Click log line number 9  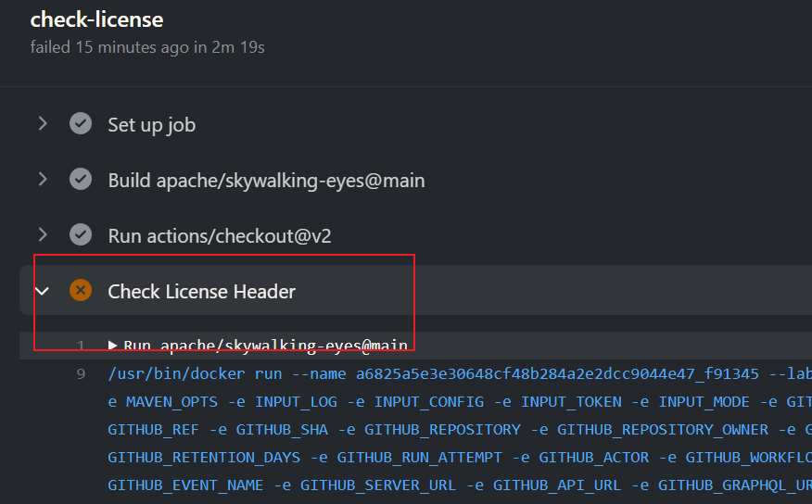[x=81, y=373]
